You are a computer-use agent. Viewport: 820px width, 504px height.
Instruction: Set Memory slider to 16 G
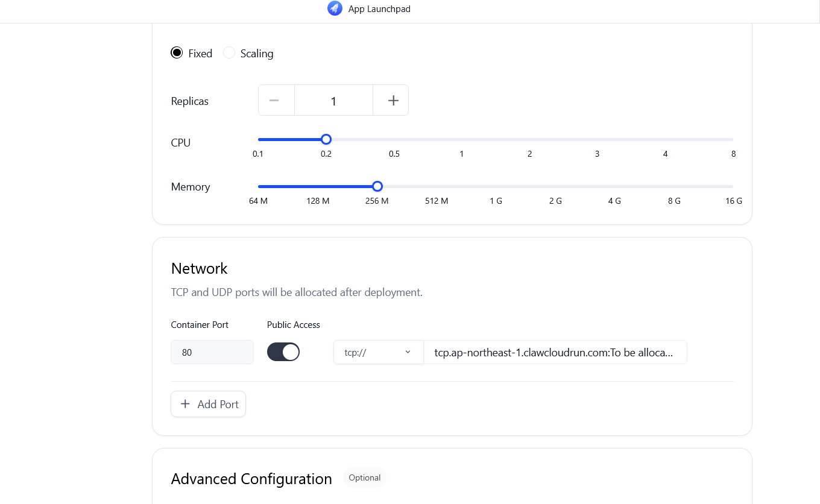pyautogui.click(x=733, y=186)
